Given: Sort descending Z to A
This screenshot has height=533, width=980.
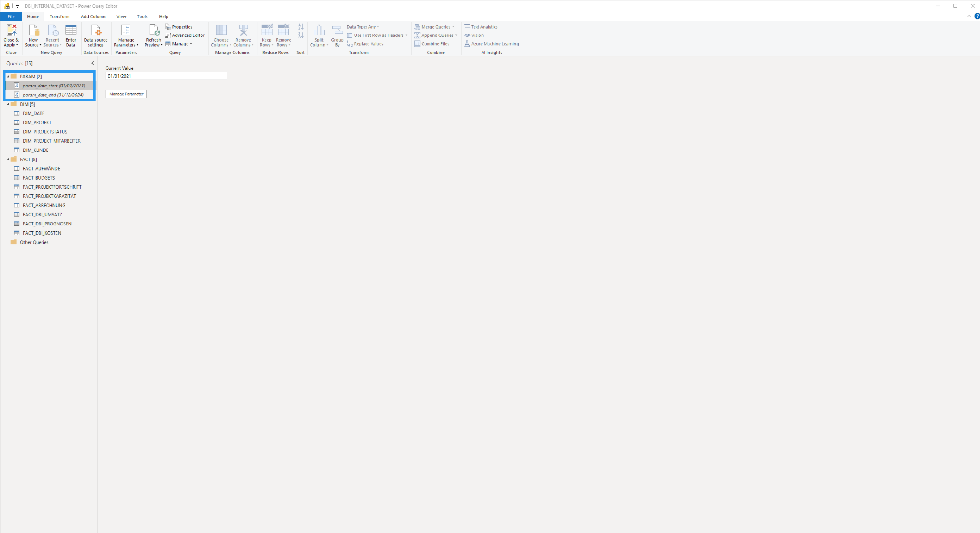Looking at the screenshot, I should (x=301, y=35).
